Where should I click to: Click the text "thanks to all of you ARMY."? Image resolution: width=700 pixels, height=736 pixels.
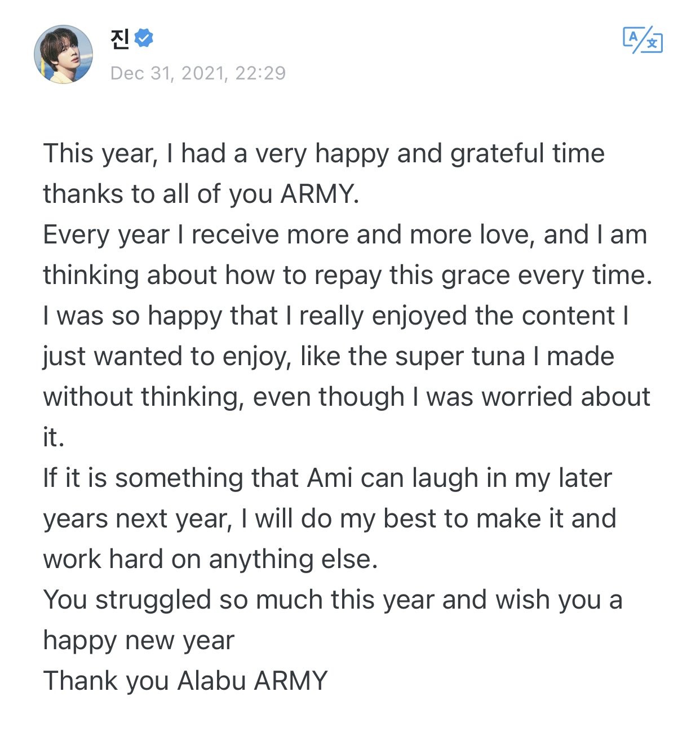201,194
